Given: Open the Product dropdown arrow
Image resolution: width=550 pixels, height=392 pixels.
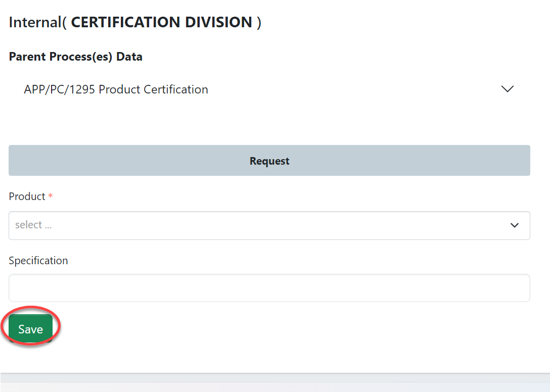Looking at the screenshot, I should coord(515,225).
